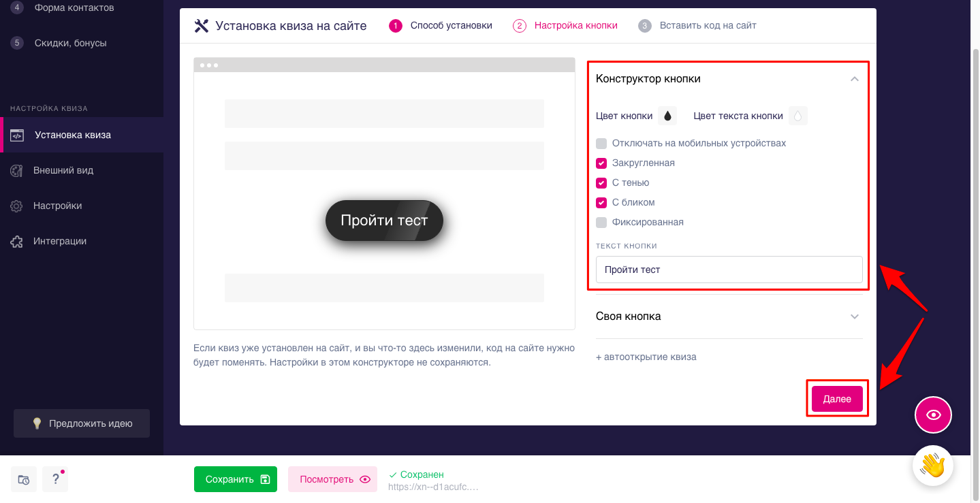Expand the Своя кнопка section

(855, 317)
